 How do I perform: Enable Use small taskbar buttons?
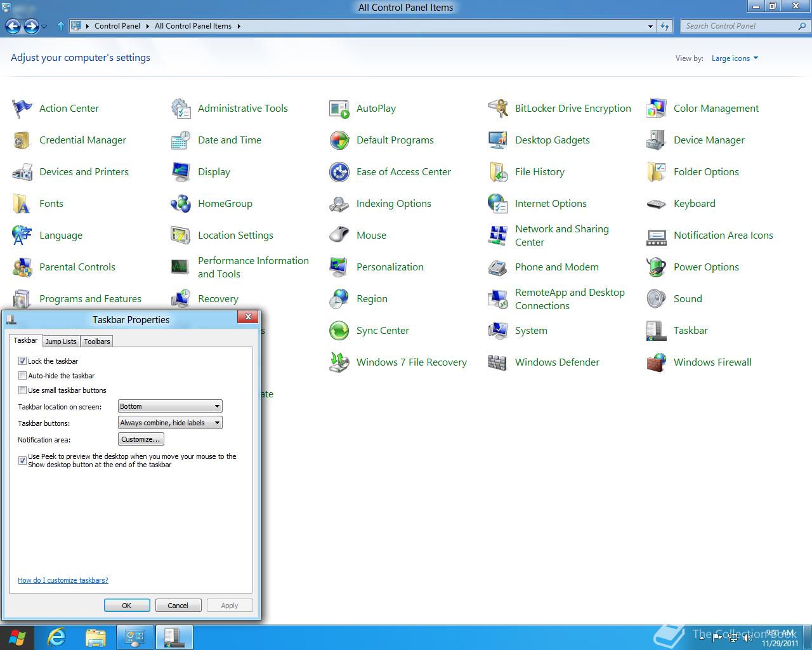pyautogui.click(x=23, y=390)
